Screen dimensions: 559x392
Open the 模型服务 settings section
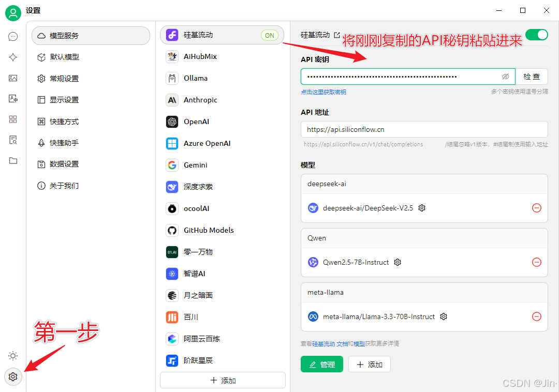tap(91, 36)
